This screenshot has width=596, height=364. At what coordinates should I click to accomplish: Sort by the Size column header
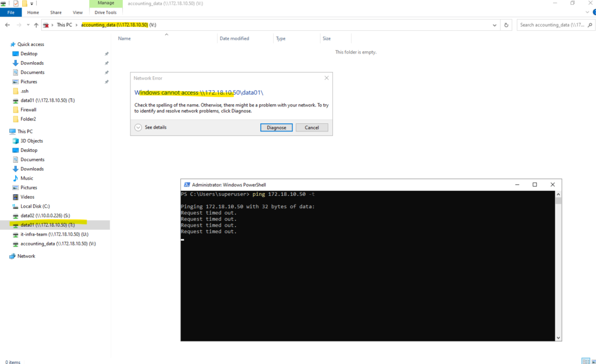pyautogui.click(x=327, y=39)
